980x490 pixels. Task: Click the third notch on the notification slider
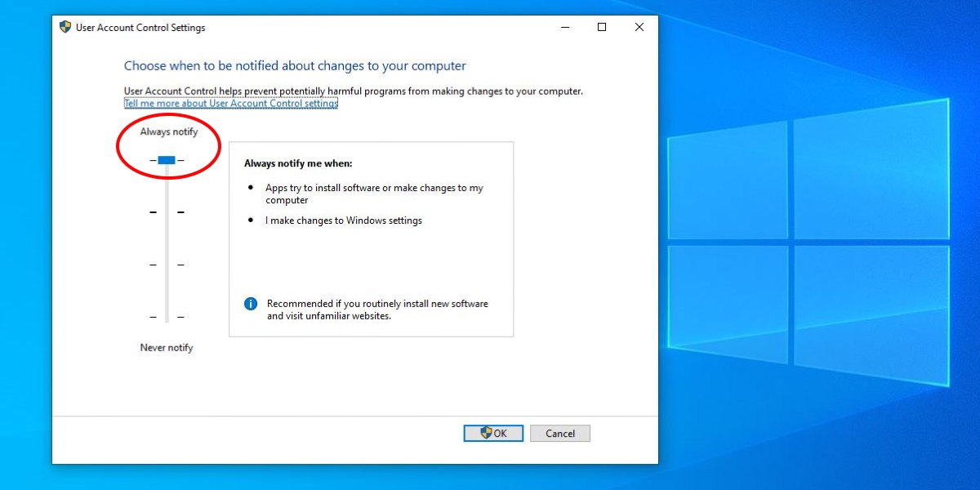coord(167,265)
